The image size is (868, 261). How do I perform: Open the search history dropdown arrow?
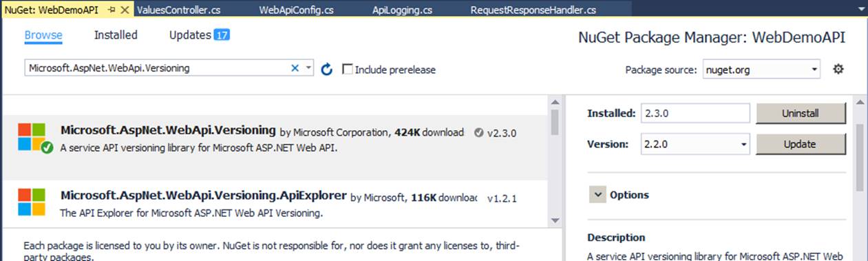click(308, 68)
